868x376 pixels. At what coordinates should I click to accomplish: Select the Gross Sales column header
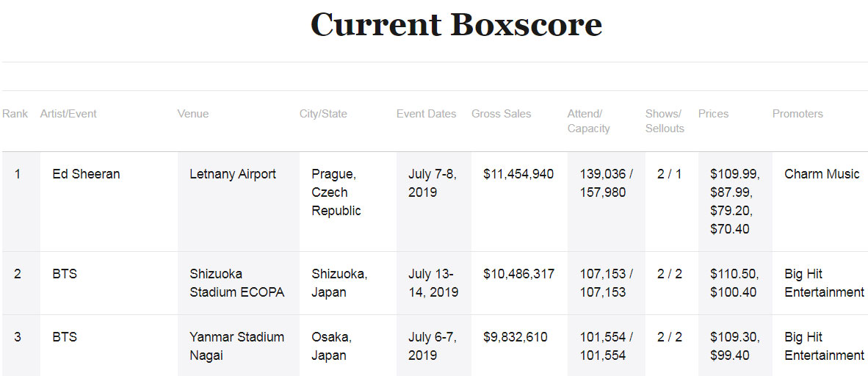click(501, 114)
